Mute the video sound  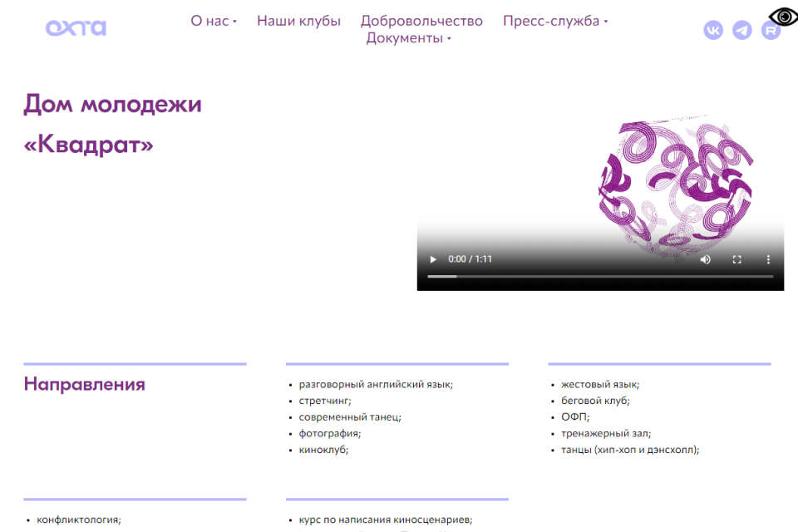point(705,259)
